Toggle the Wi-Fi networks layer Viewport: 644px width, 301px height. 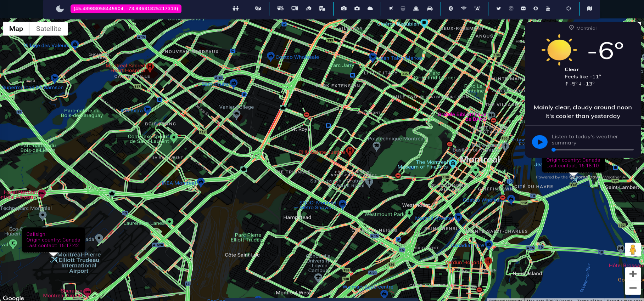[464, 8]
